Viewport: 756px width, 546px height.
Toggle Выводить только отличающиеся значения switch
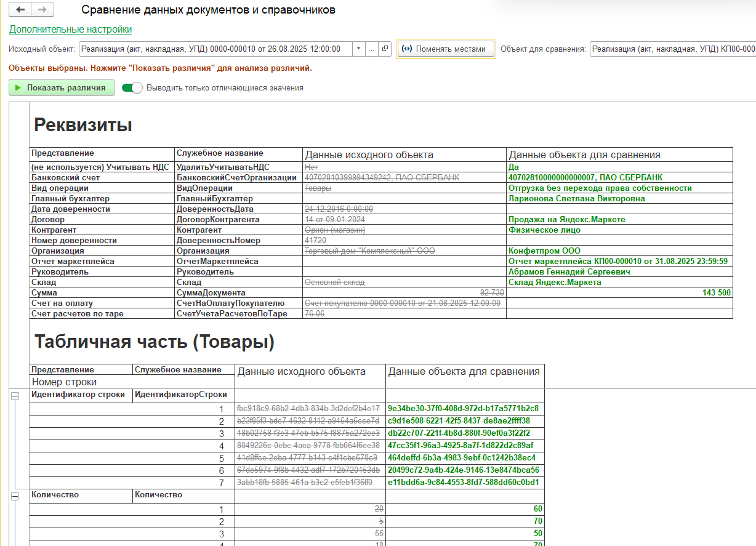coord(132,88)
